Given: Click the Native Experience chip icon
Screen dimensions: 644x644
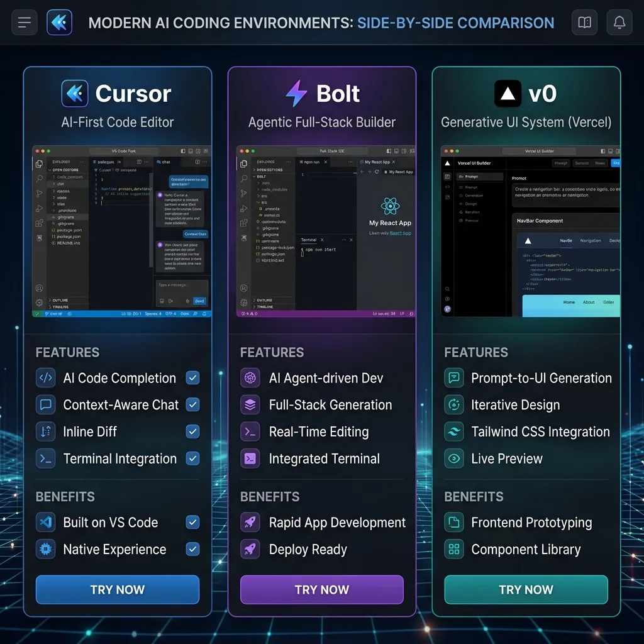Looking at the screenshot, I should coord(45,549).
